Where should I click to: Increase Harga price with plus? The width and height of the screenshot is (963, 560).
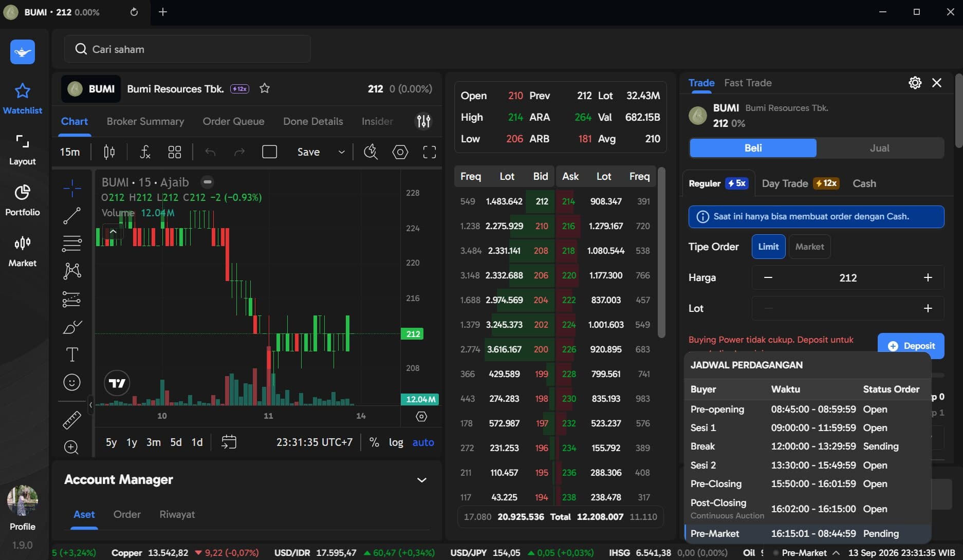[x=928, y=277]
